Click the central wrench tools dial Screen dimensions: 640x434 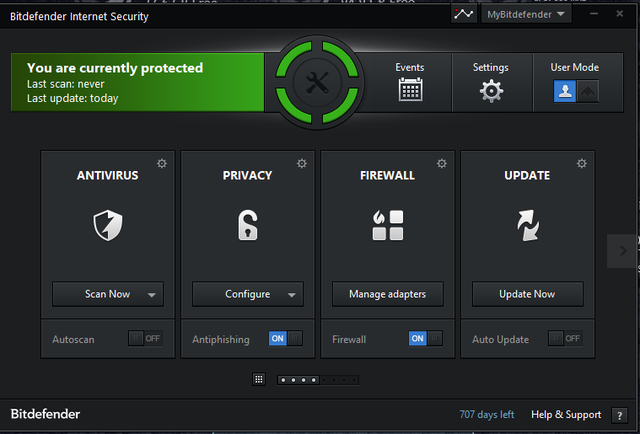click(x=317, y=82)
